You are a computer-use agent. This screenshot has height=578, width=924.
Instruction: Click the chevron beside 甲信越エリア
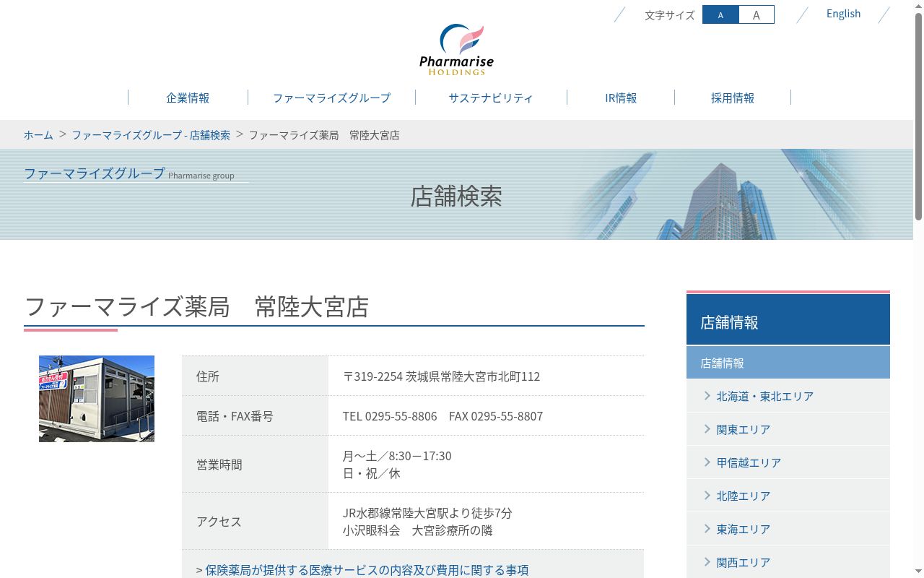(707, 462)
